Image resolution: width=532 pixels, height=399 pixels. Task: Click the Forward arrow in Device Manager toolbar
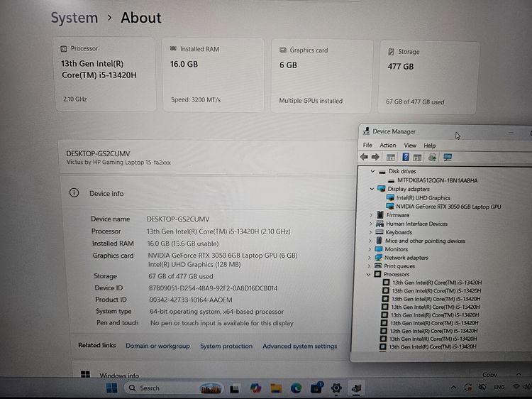pos(375,157)
